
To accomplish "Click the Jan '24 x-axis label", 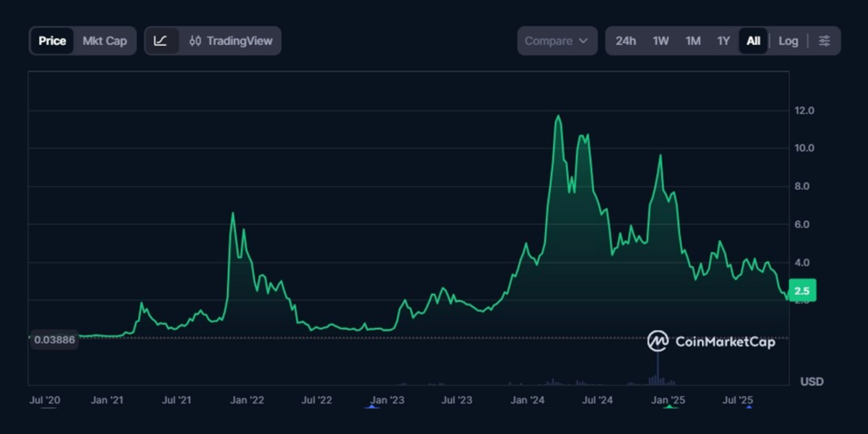I will pyautogui.click(x=527, y=400).
